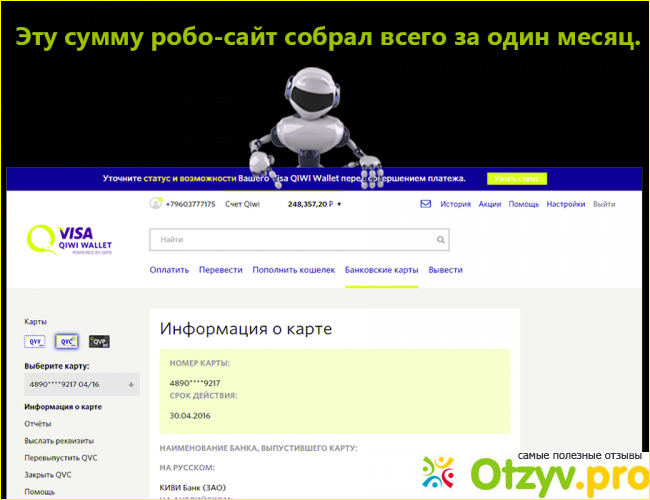Click the Visa QIWI Wallet logo
The width and height of the screenshot is (650, 500).
(72, 241)
